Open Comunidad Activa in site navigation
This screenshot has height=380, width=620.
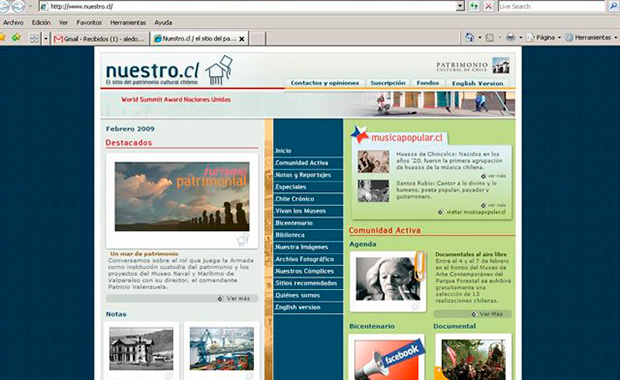[x=301, y=163]
